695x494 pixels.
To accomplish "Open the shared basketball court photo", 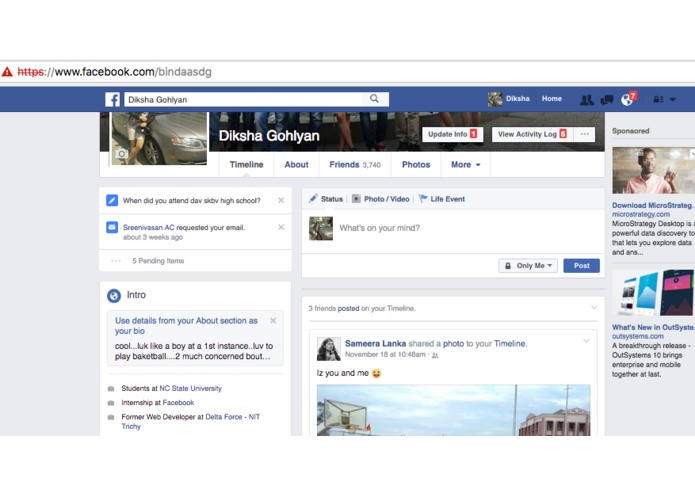I will point(453,410).
